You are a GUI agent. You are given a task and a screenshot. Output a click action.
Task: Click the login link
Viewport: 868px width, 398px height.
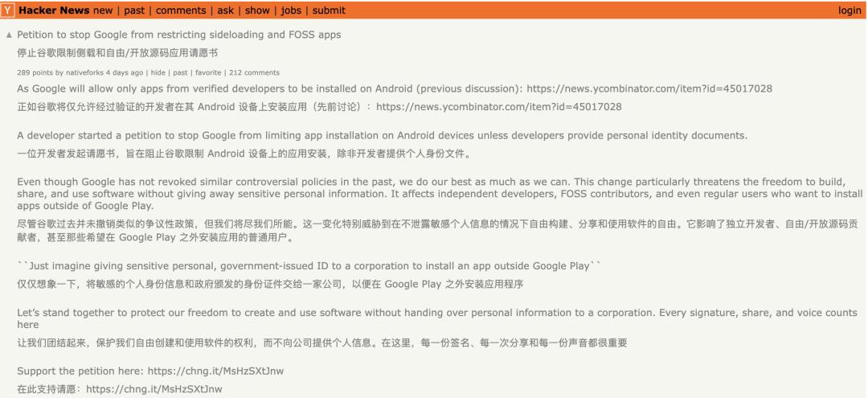[850, 10]
